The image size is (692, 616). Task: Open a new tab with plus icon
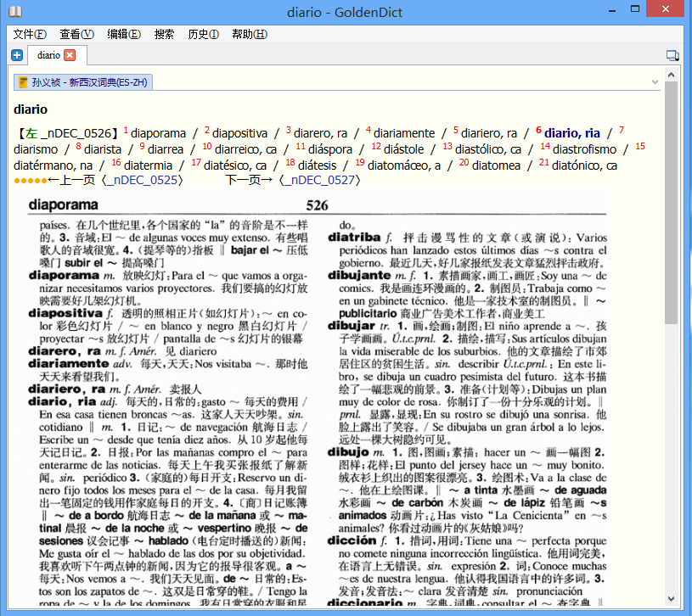click(x=17, y=55)
